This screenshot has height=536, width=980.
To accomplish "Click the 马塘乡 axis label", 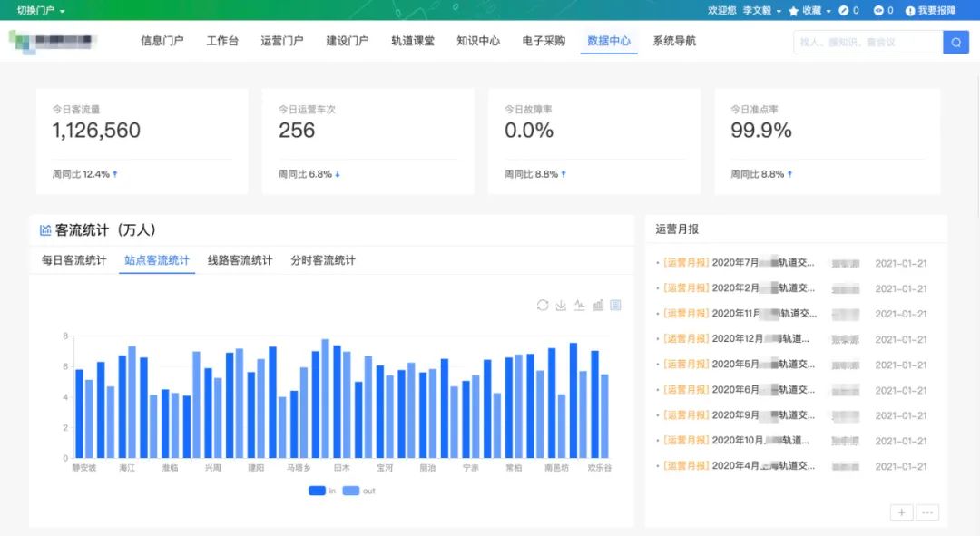I will pyautogui.click(x=299, y=468).
